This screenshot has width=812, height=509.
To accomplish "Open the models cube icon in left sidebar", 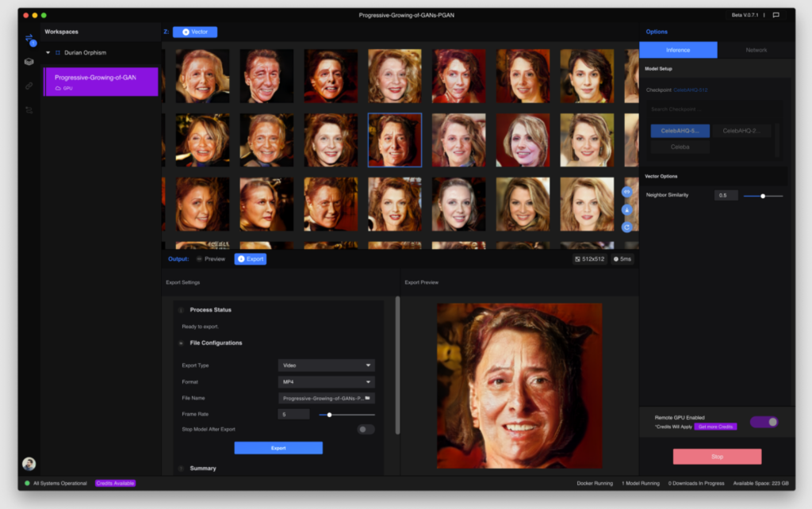I will (29, 62).
